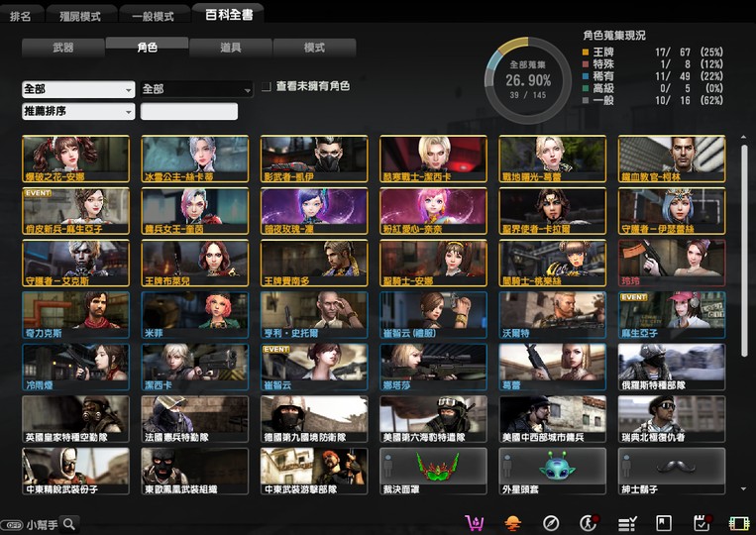
Task: Select the 爆破之花-安娜 character card
Action: [75, 159]
